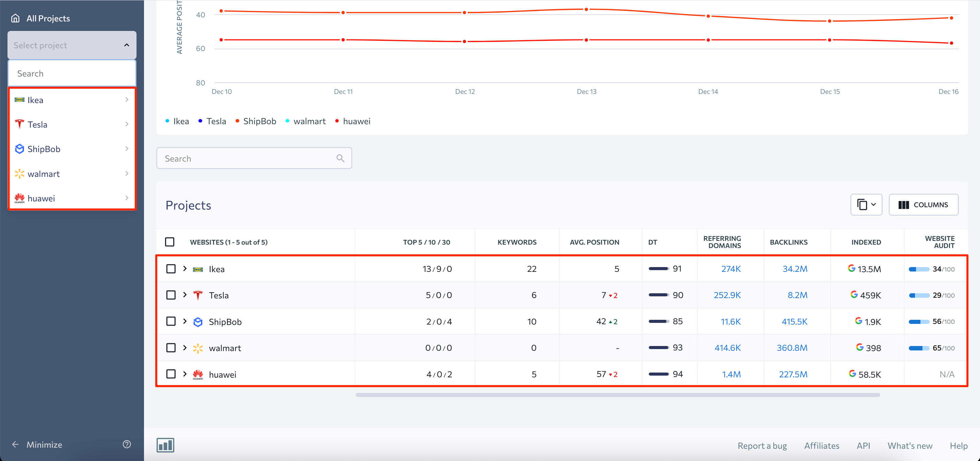Open All Projects home icon

point(15,18)
